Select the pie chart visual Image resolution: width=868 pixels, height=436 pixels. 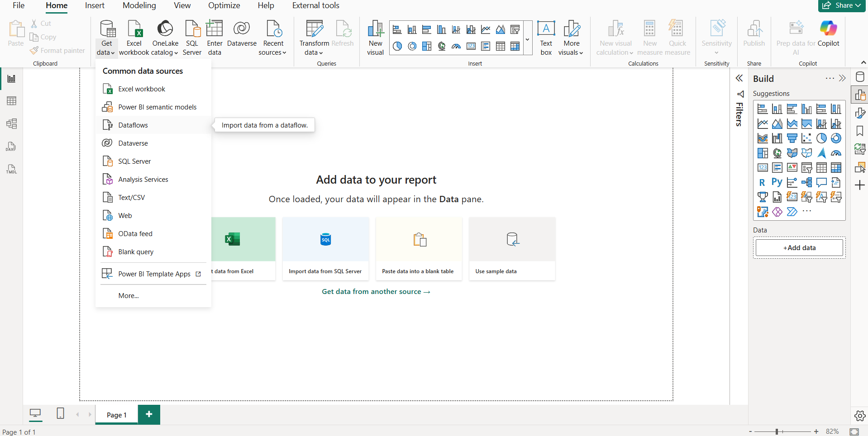point(397,46)
